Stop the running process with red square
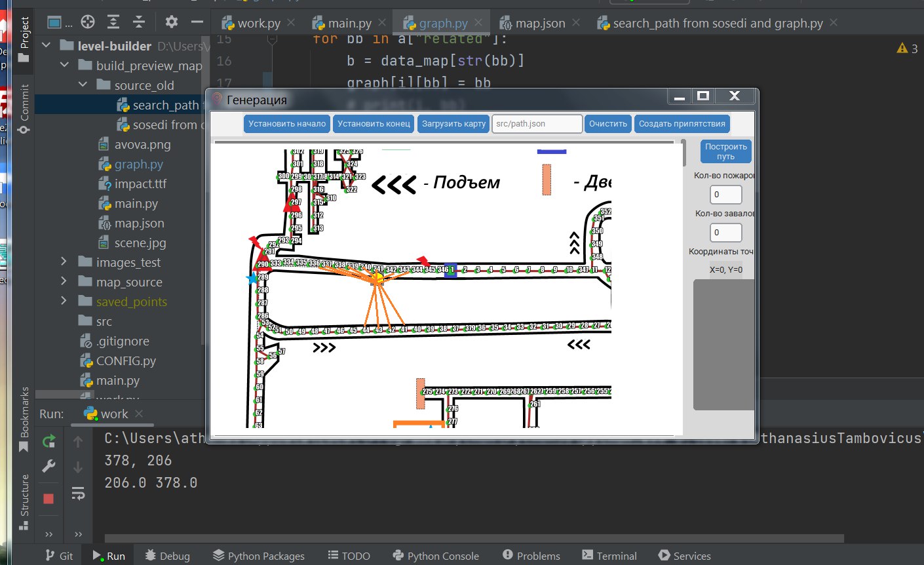The image size is (924, 565). point(48,499)
